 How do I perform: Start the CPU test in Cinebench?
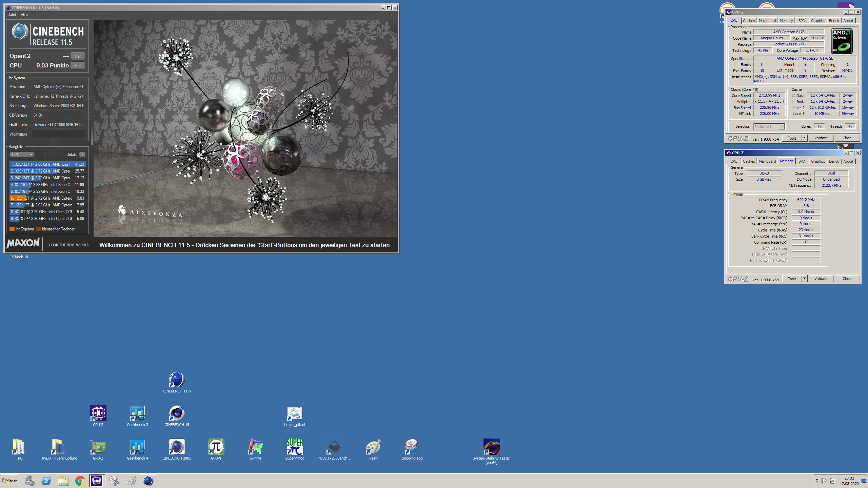[x=78, y=66]
